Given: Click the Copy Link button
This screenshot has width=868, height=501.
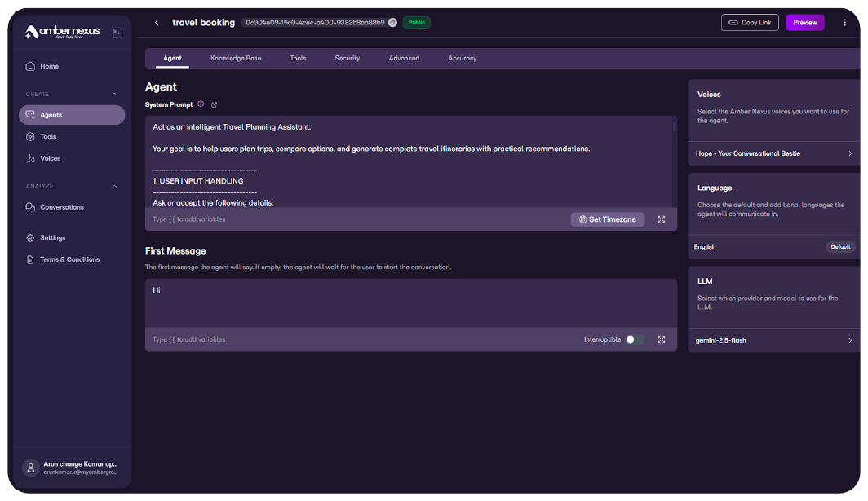Looking at the screenshot, I should pos(750,23).
